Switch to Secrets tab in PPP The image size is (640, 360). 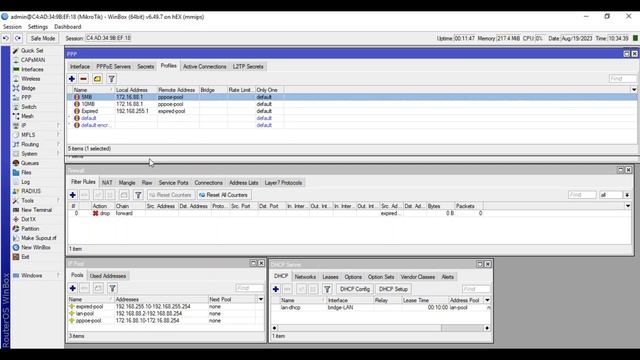point(146,67)
